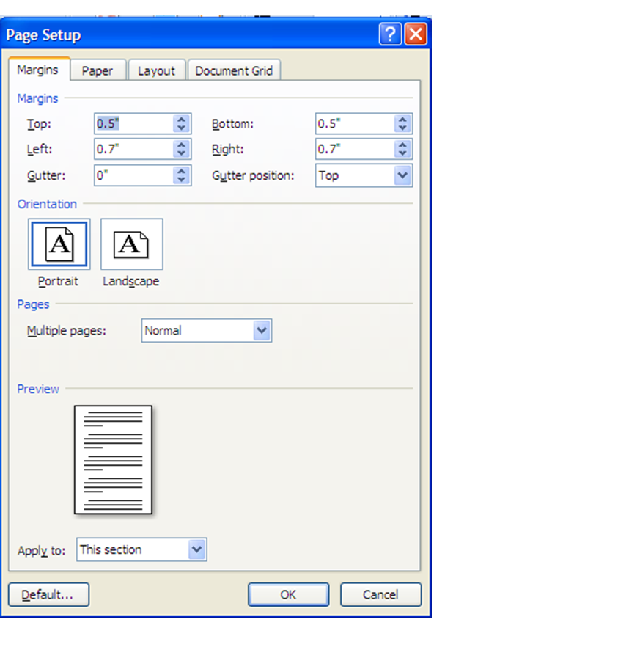Close the Page Setup dialog
This screenshot has width=640, height=672.
point(416,34)
